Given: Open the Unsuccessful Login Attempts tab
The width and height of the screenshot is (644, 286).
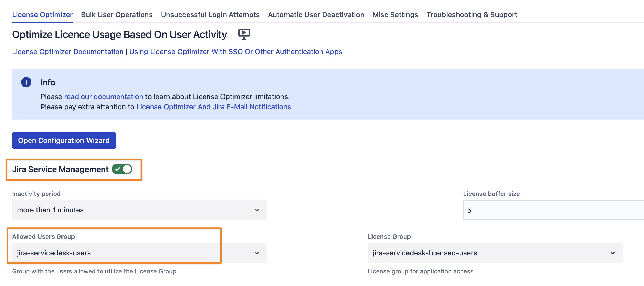Looking at the screenshot, I should click(x=210, y=15).
